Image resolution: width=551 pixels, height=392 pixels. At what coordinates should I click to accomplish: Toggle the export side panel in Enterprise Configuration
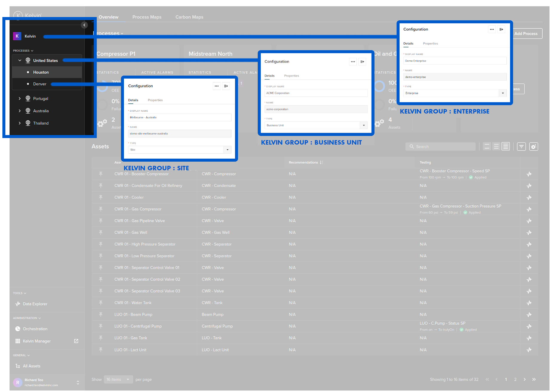point(501,29)
